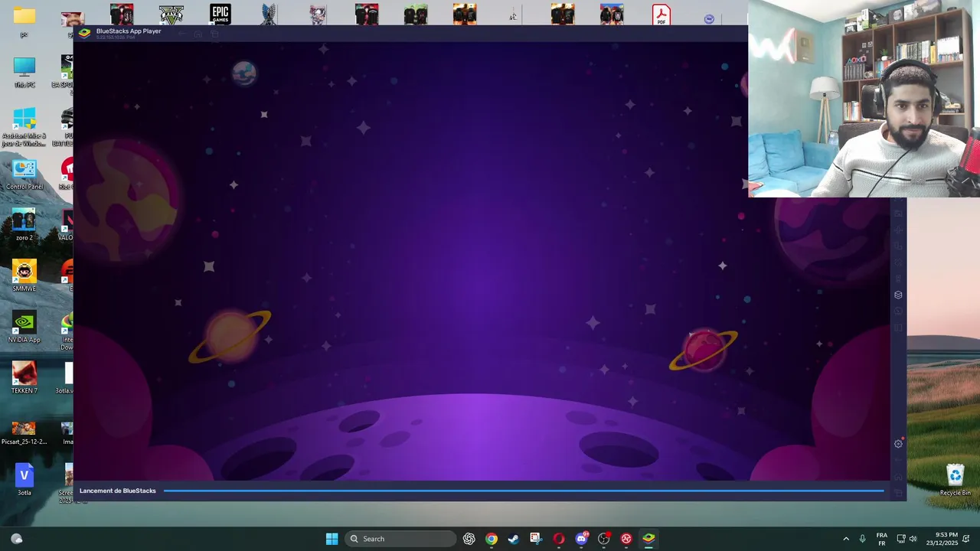980x551 pixels.
Task: Open the volume control in the tray
Action: pos(913,539)
